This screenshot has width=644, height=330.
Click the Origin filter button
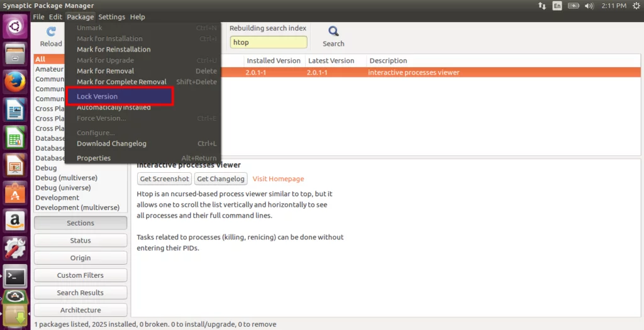pos(80,258)
